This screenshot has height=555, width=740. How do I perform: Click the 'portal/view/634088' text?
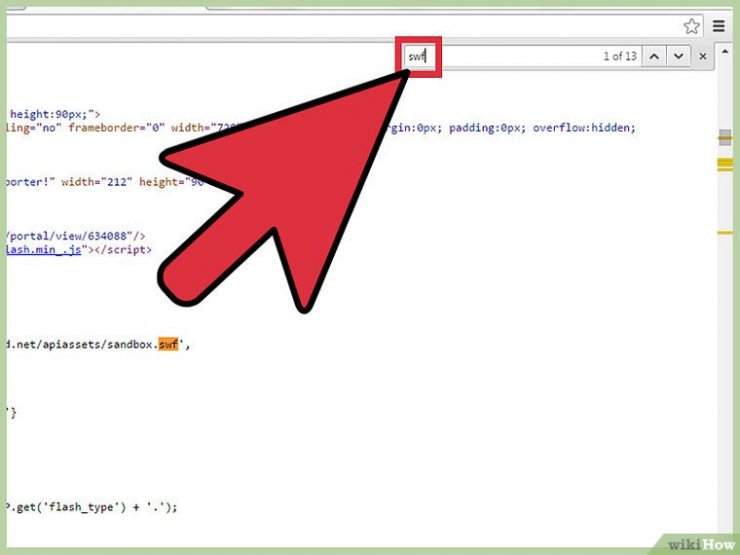coord(69,236)
